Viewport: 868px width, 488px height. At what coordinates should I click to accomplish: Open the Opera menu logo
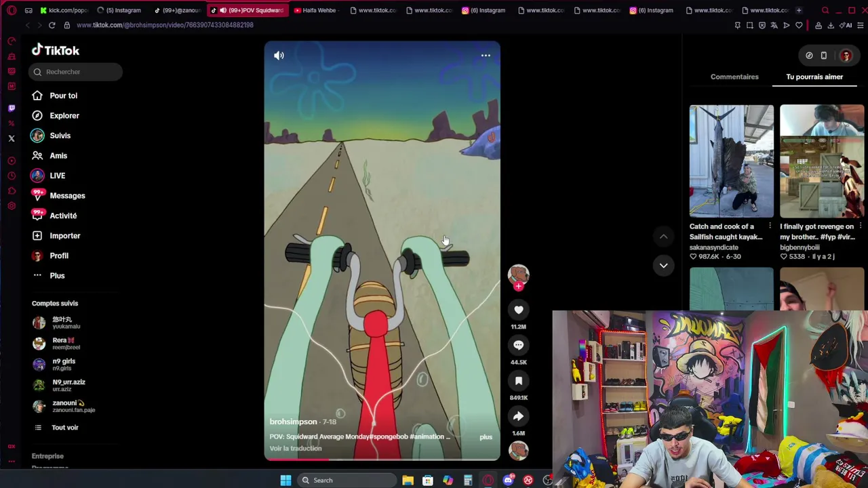(12, 10)
